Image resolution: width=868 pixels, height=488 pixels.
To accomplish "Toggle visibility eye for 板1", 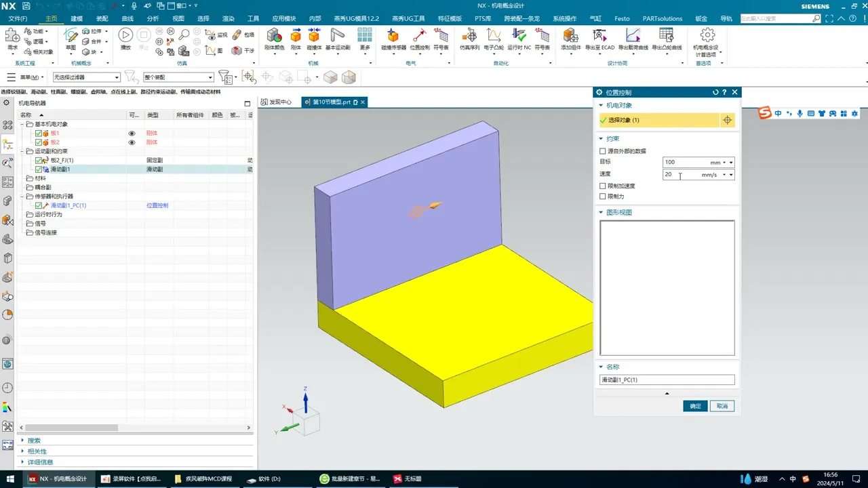I will pyautogui.click(x=132, y=134).
